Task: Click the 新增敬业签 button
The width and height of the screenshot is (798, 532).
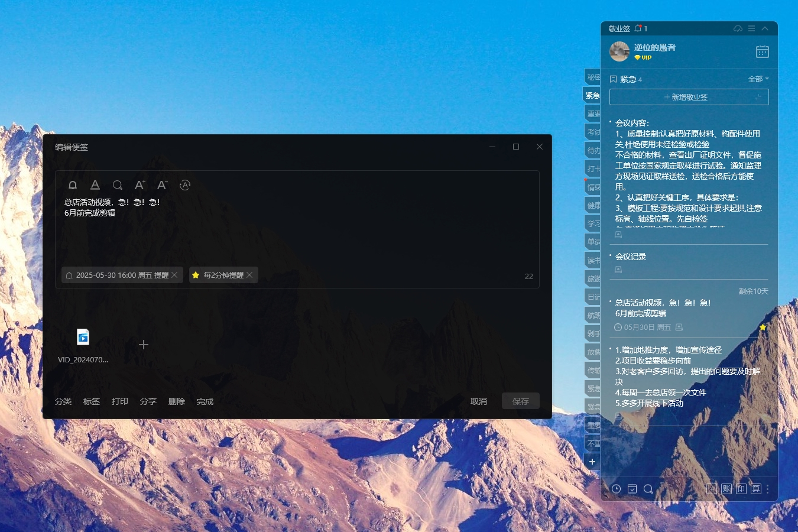Action: coord(689,97)
